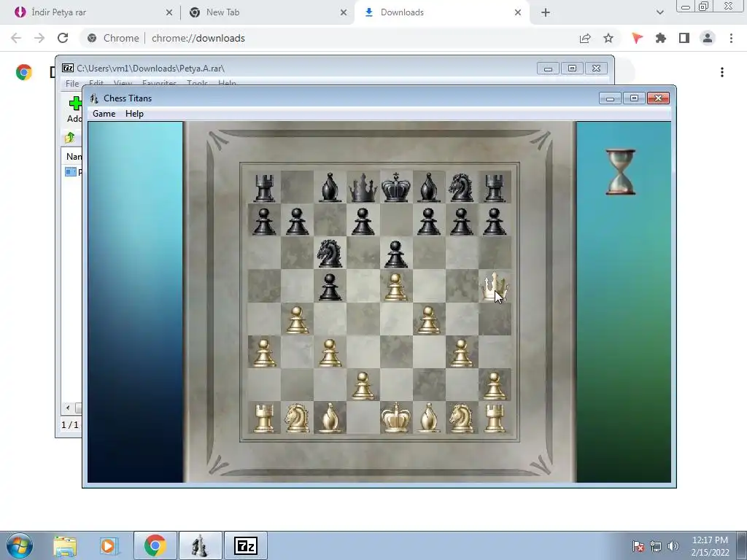Select the black bishop on c8
The height and width of the screenshot is (560, 747).
click(330, 187)
